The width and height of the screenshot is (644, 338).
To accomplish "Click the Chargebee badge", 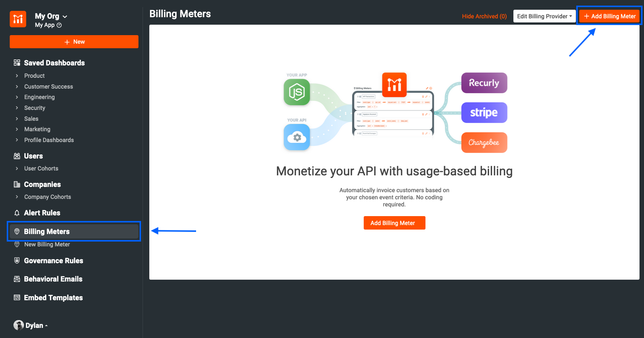I will [484, 142].
